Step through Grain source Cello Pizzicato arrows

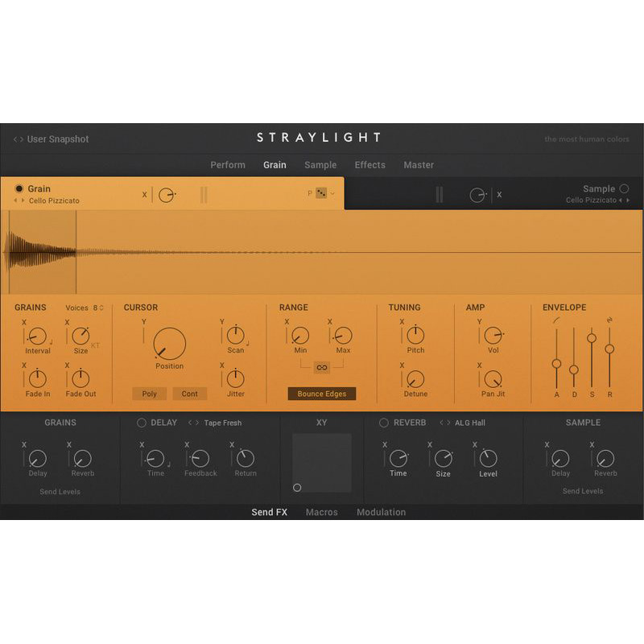point(19,200)
